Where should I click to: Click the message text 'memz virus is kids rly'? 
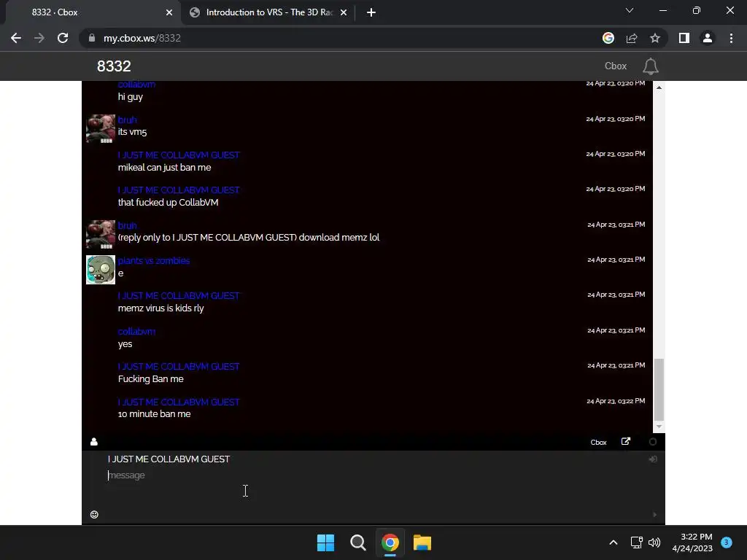[x=161, y=308]
